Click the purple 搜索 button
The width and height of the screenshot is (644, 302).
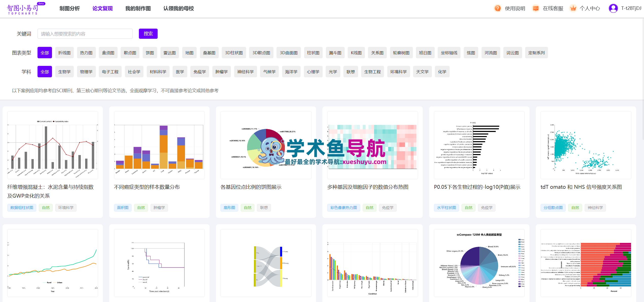148,34
